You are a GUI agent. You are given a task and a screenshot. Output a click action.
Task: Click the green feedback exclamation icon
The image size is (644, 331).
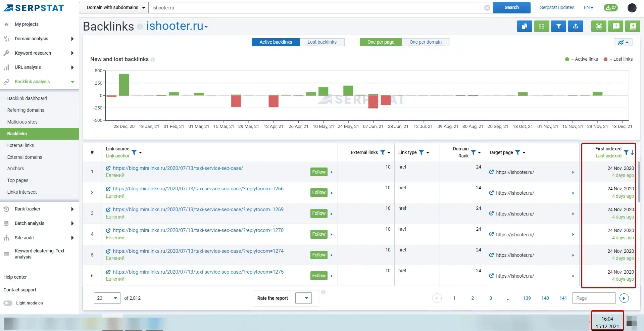(x=616, y=26)
